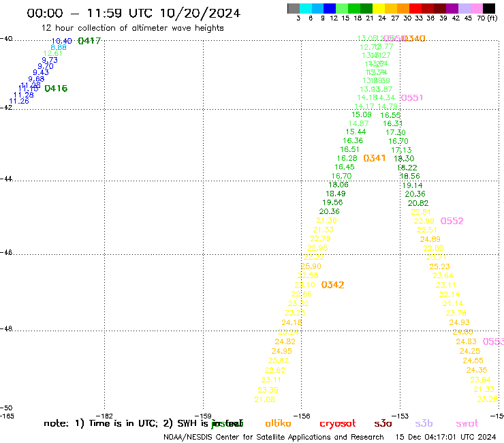
Task: Click the longitude axis label '-162'
Action: (x=104, y=416)
